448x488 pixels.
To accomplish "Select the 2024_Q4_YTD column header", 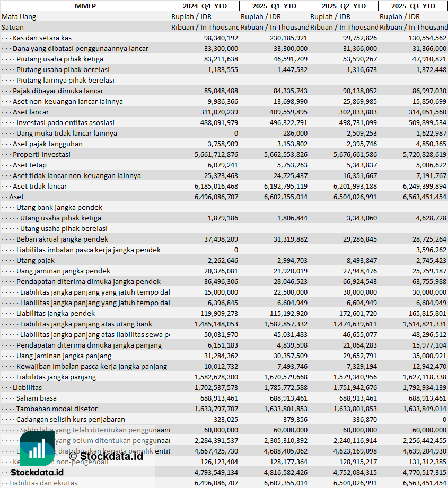I will pyautogui.click(x=205, y=6).
